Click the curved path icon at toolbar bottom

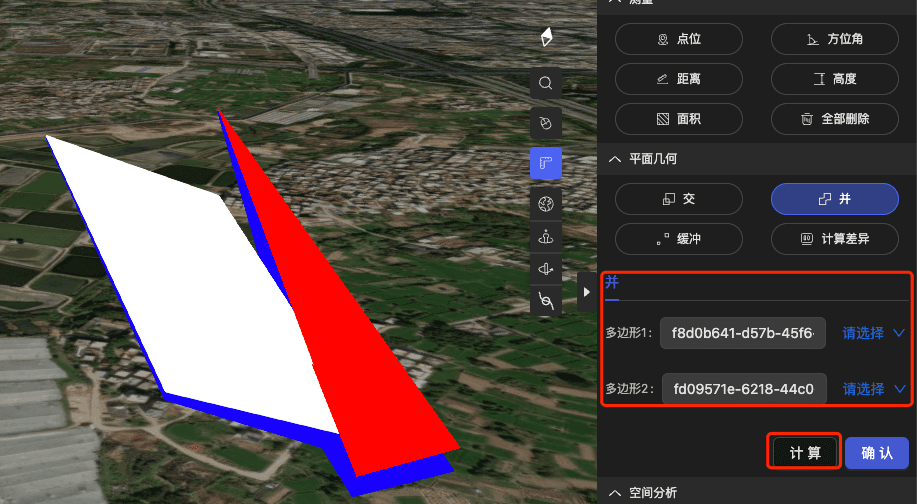click(546, 300)
